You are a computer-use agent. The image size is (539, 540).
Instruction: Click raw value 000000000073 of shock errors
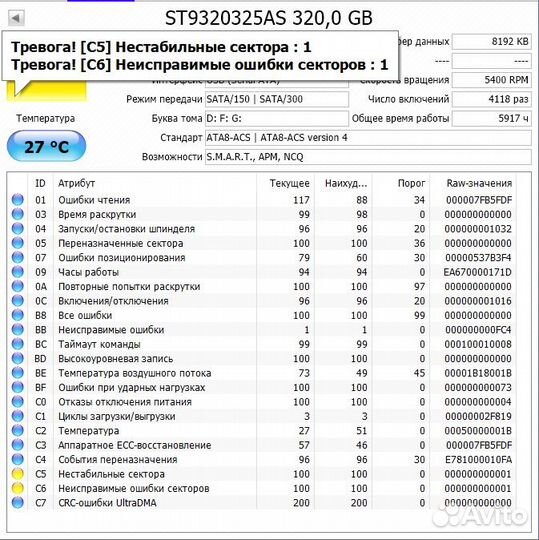478,388
